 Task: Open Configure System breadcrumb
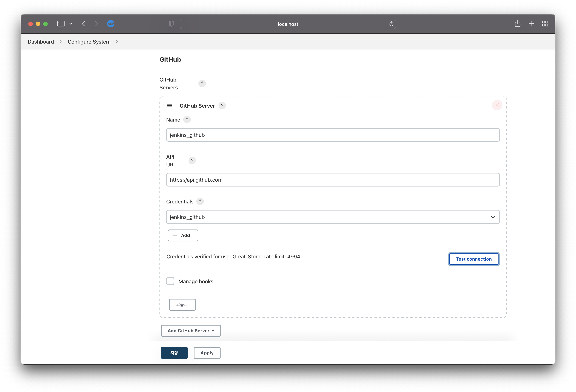click(89, 42)
